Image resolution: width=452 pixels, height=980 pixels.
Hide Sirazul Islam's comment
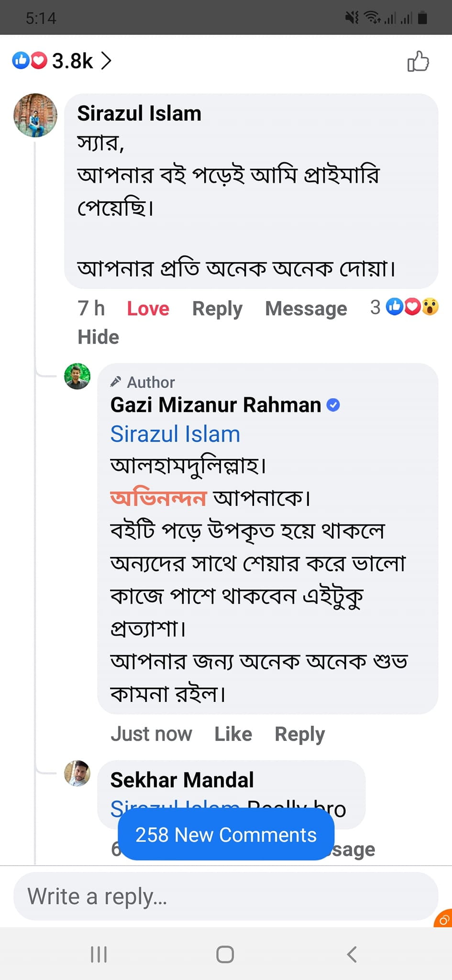click(98, 337)
